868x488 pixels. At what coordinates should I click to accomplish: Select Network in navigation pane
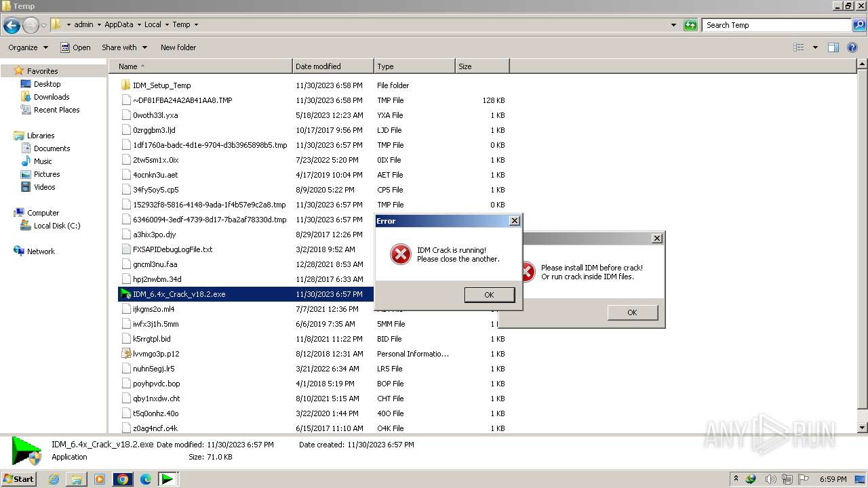point(41,251)
